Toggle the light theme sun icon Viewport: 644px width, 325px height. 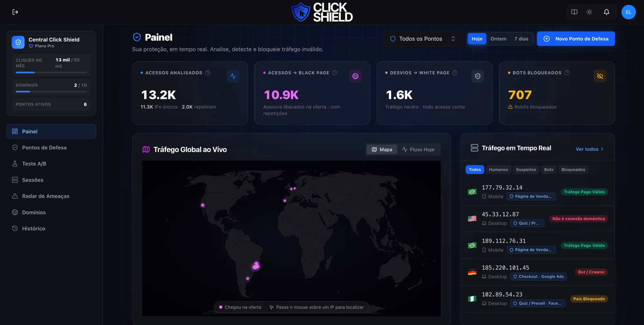589,12
